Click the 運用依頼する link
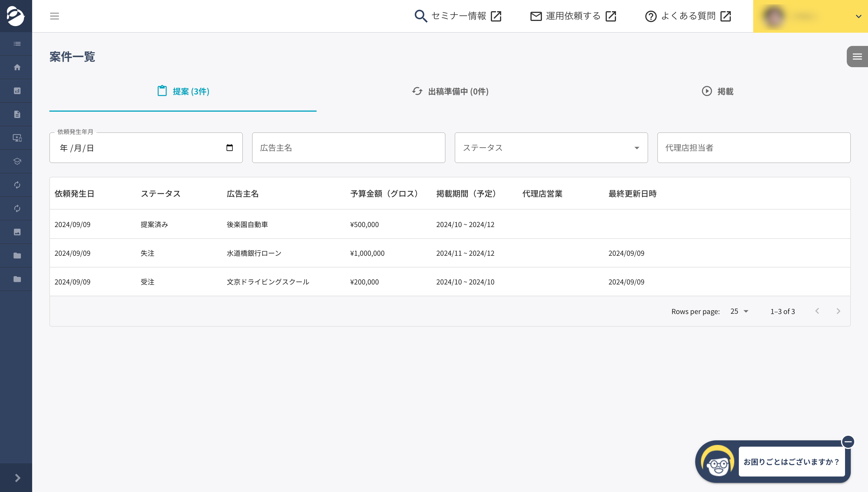This screenshot has width=868, height=492. pos(573,16)
